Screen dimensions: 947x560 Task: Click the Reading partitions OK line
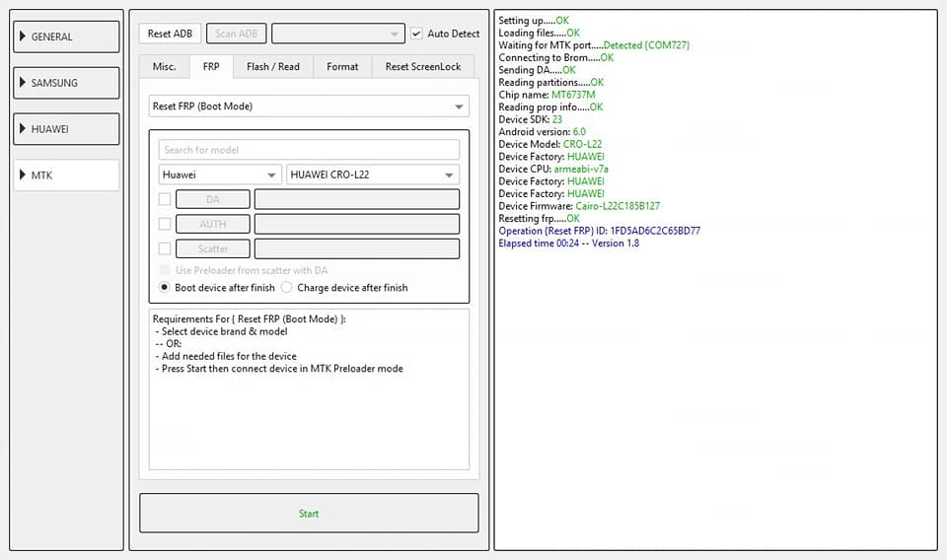point(550,82)
